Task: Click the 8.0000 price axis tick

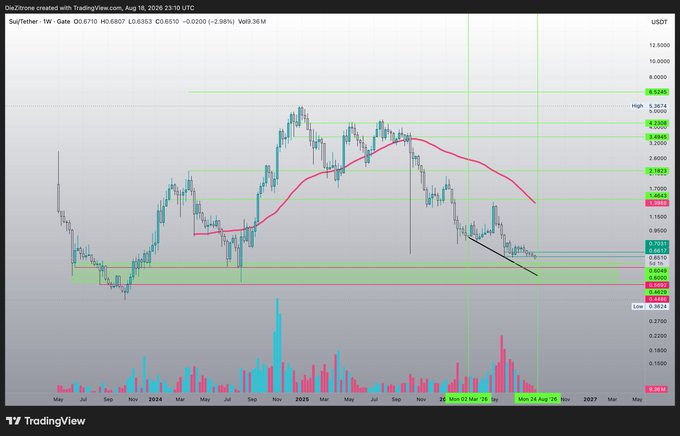Action: coord(659,77)
